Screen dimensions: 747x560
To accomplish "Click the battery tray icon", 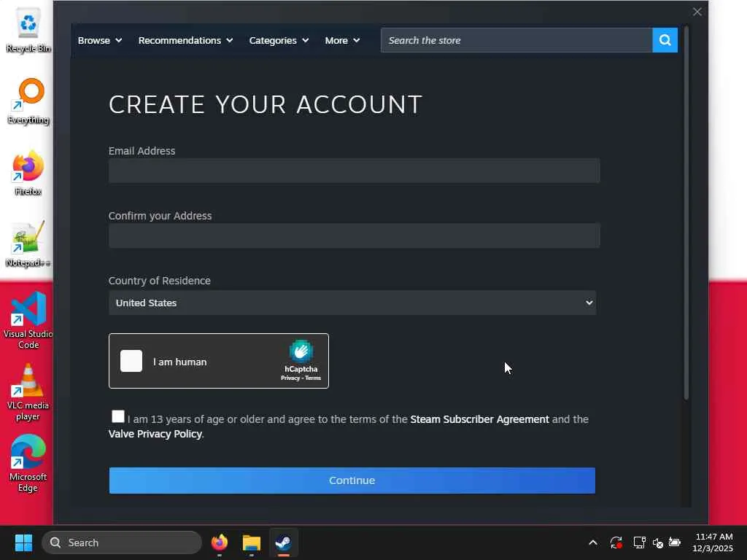I will 675,542.
